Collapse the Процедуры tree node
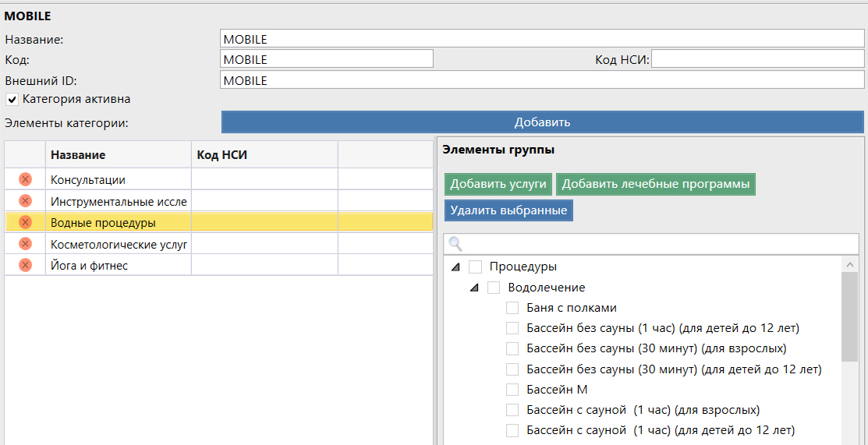 pyautogui.click(x=456, y=267)
